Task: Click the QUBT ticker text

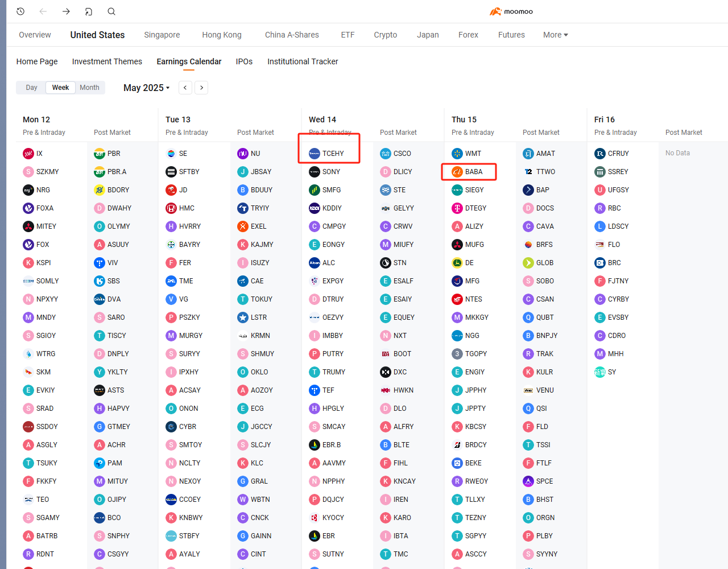Action: 545,318
